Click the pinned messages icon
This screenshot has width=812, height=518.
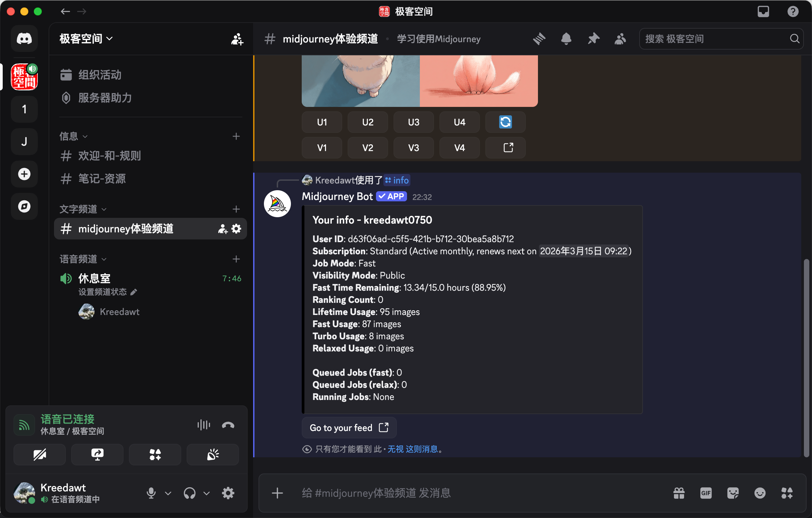(593, 39)
